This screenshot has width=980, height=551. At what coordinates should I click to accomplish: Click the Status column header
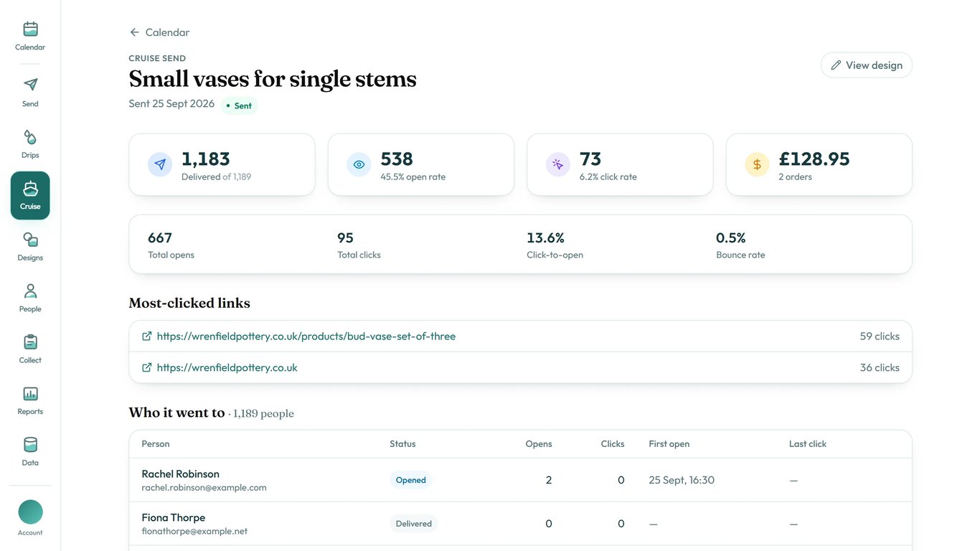(402, 444)
